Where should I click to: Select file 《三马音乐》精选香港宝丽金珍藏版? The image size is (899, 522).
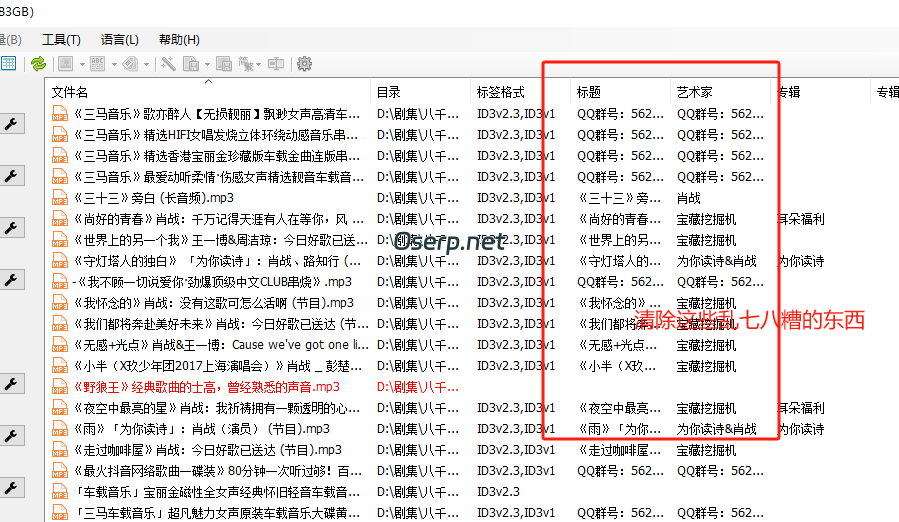click(217, 156)
